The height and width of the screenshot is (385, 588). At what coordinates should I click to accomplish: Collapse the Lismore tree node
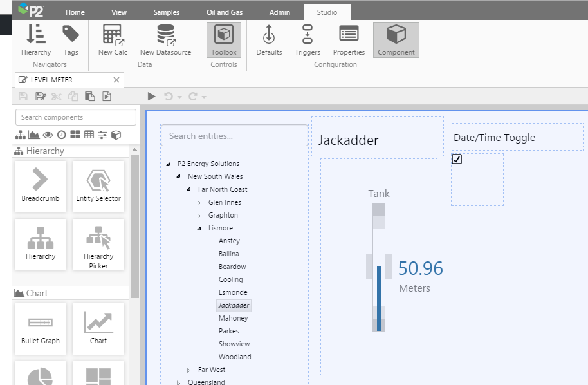pos(199,229)
